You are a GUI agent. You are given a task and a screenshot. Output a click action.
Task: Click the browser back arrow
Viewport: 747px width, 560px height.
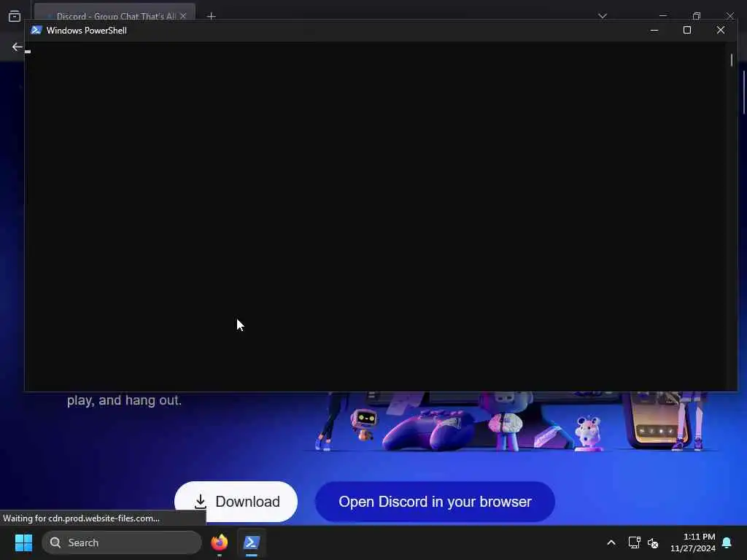(x=18, y=47)
